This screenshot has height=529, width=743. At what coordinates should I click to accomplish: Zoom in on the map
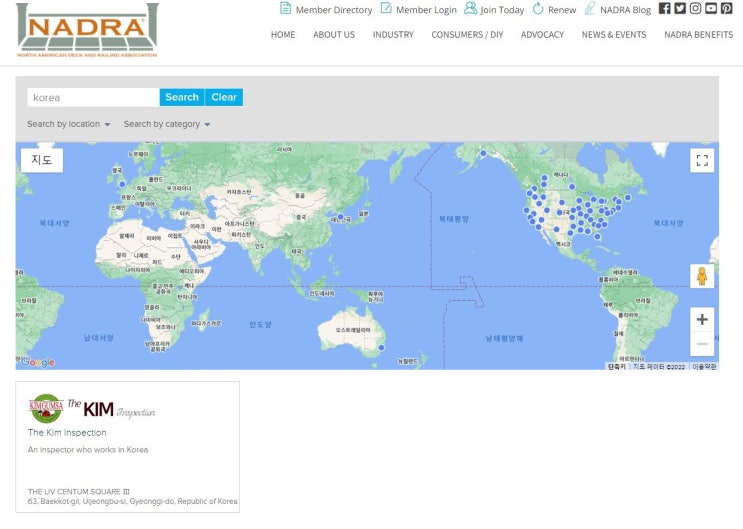[702, 320]
